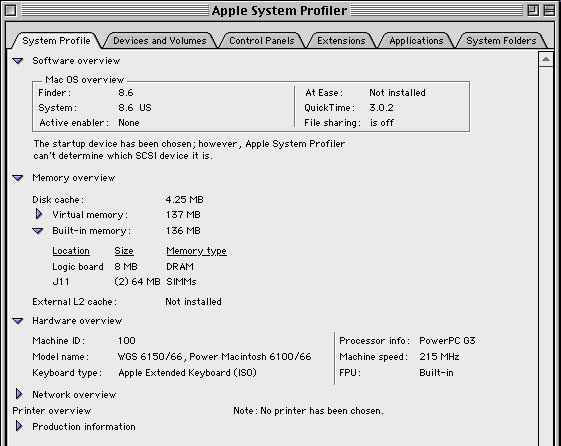Collapse the Software overview section
The width and height of the screenshot is (561, 446).
(18, 61)
